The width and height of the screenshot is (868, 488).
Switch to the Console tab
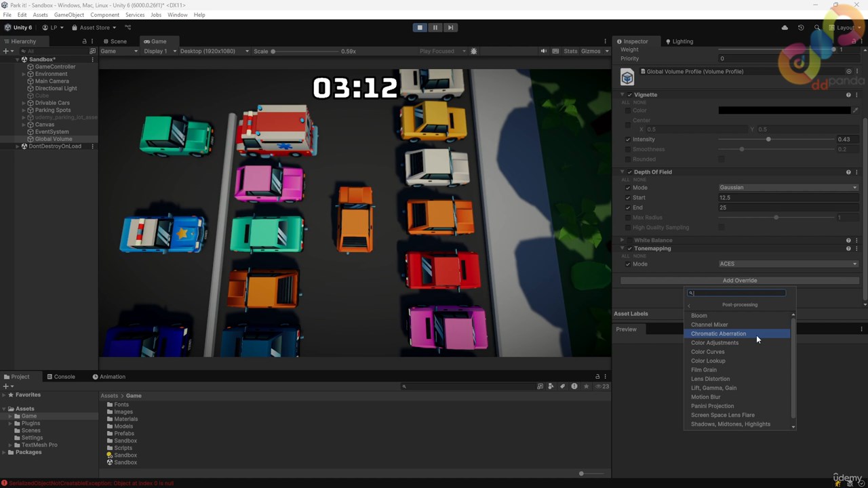point(61,377)
